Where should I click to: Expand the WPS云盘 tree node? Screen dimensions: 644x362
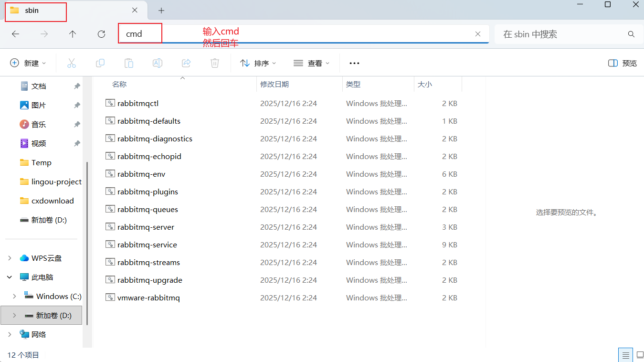(10, 258)
